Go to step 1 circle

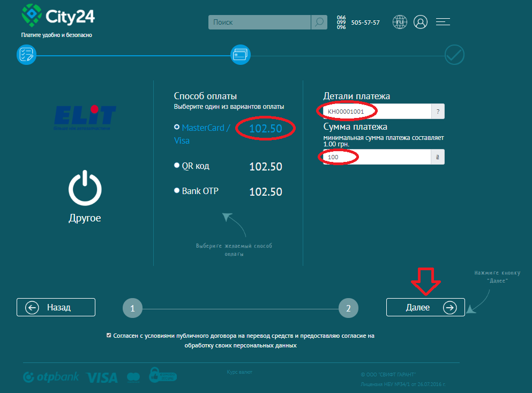pyautogui.click(x=132, y=308)
